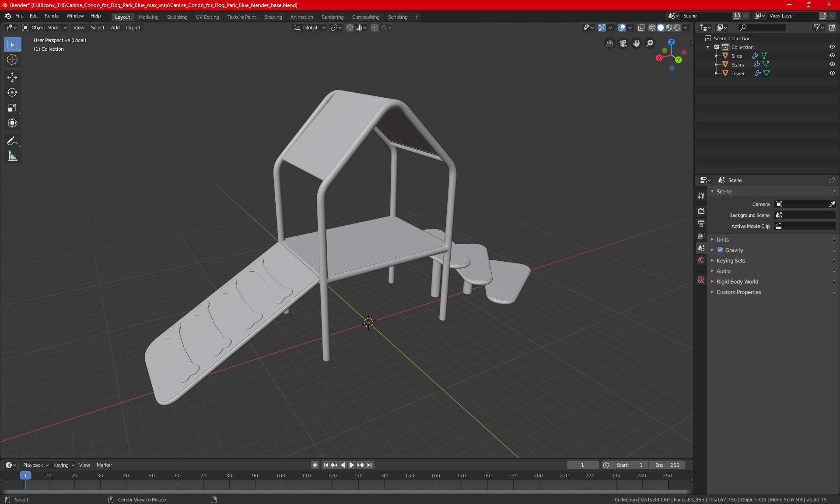Select the Select Box tool

point(12,45)
